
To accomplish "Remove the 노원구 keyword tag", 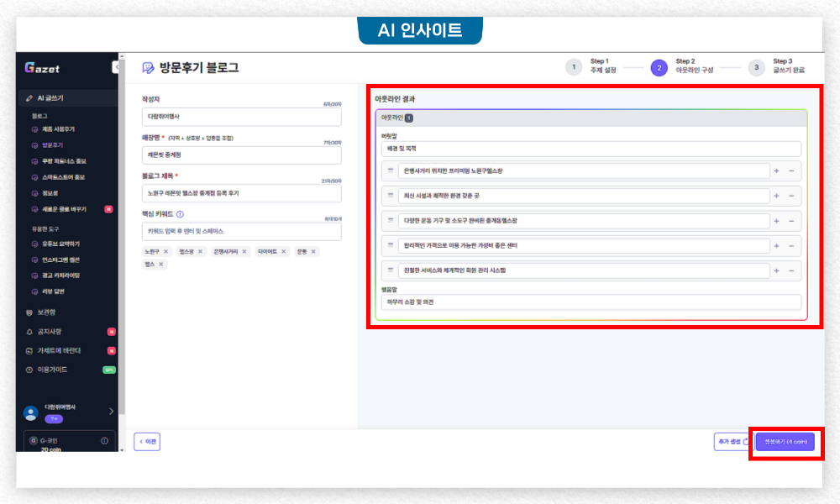I will click(x=165, y=252).
